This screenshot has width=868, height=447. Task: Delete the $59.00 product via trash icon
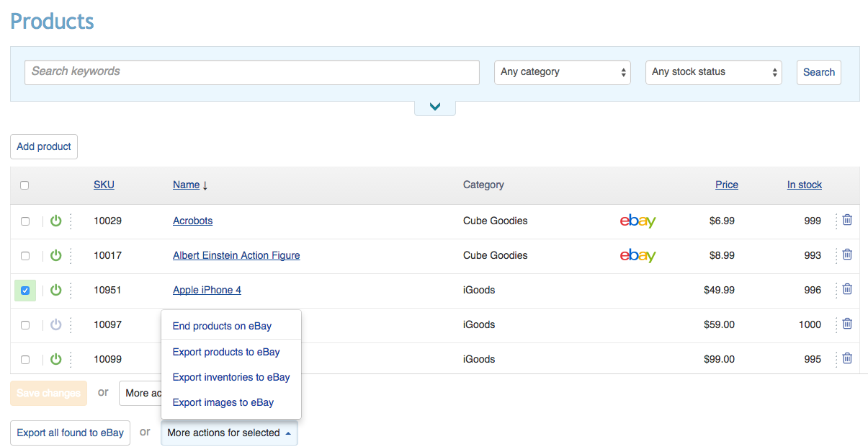point(847,324)
